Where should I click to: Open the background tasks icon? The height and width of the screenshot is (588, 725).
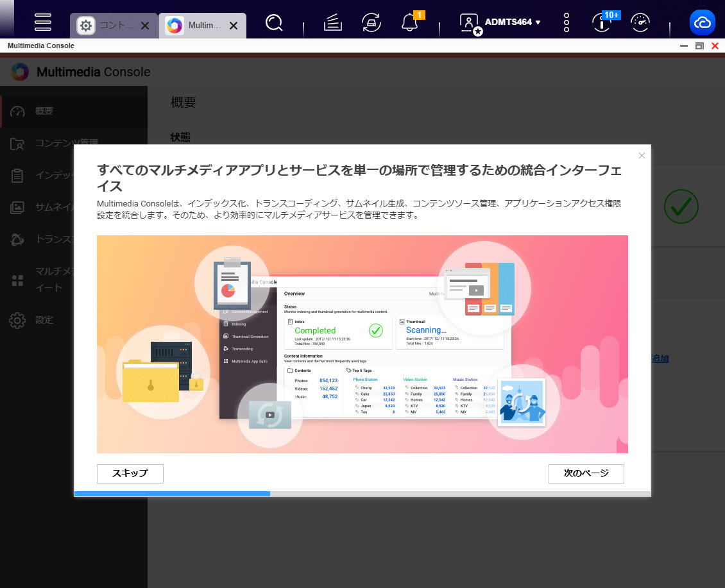click(332, 22)
